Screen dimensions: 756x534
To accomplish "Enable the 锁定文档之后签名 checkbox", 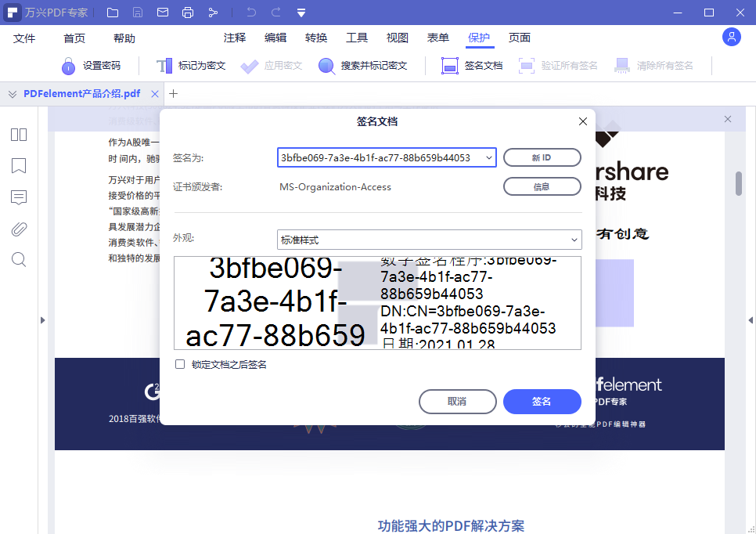I will coord(179,363).
